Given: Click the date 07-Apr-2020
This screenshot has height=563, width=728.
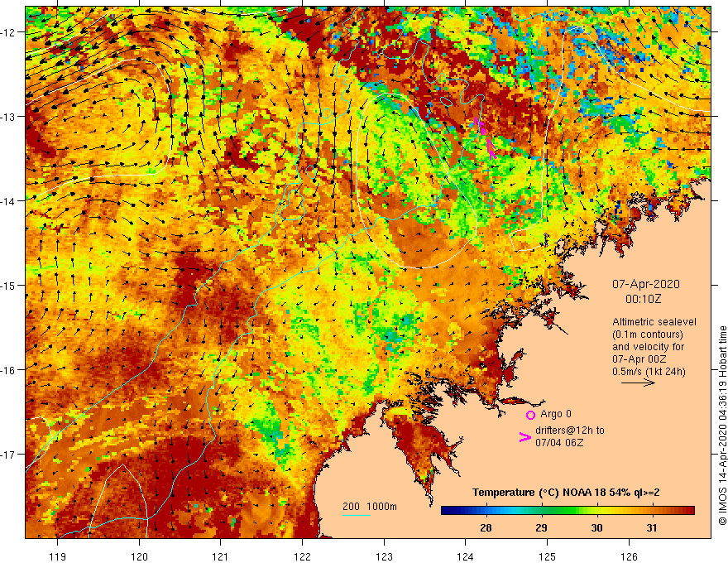Looking at the screenshot, I should point(646,284).
